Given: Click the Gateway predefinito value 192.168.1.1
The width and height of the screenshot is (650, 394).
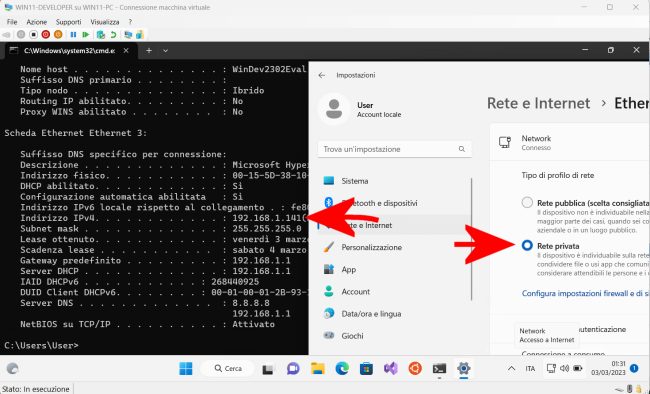Looking at the screenshot, I should click(x=261, y=260).
